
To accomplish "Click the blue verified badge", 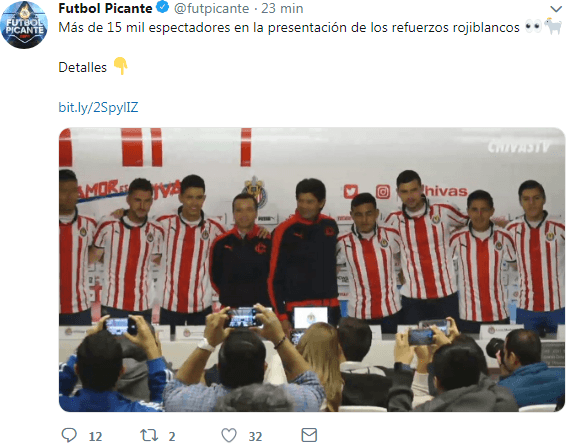I will pos(163,7).
